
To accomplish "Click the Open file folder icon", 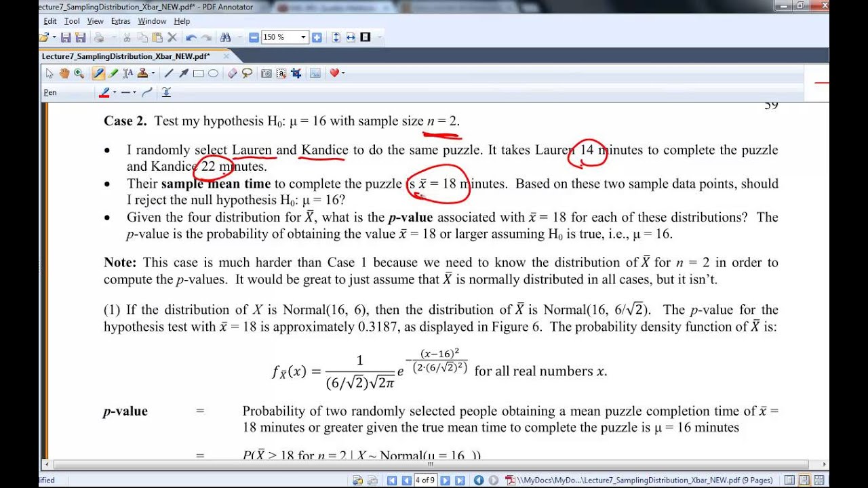I will pyautogui.click(x=45, y=37).
